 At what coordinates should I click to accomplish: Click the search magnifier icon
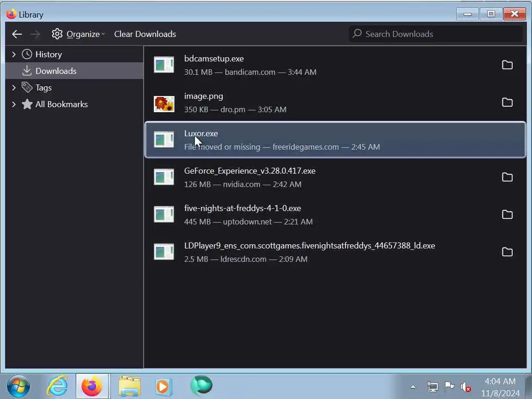357,34
